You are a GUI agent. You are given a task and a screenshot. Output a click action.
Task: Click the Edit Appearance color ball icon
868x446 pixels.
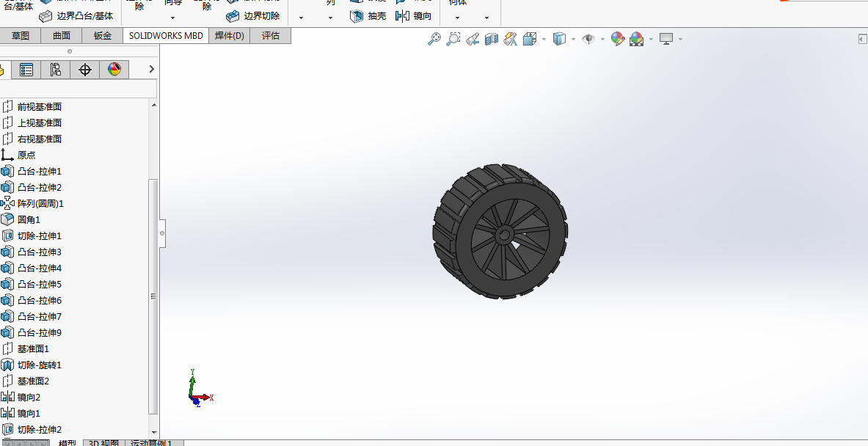[x=618, y=39]
